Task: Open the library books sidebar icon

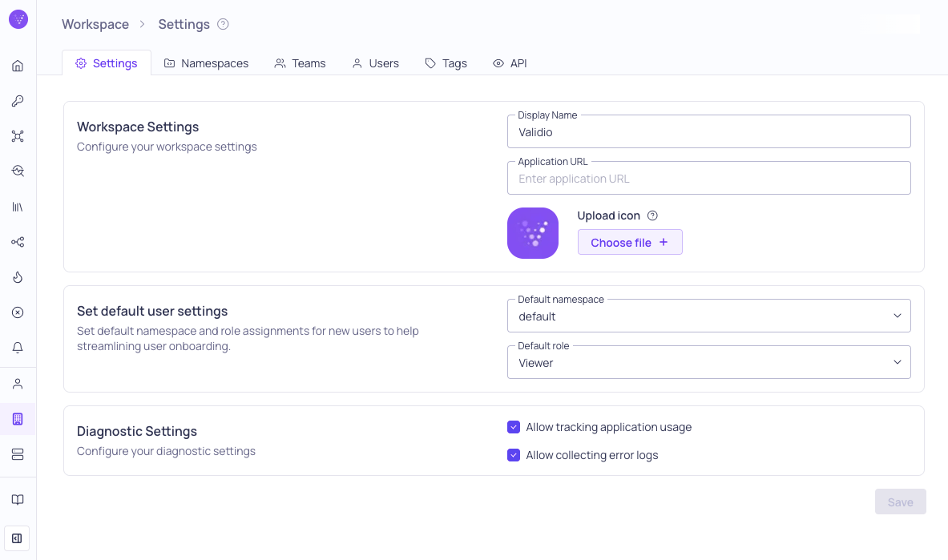Action: point(18,207)
